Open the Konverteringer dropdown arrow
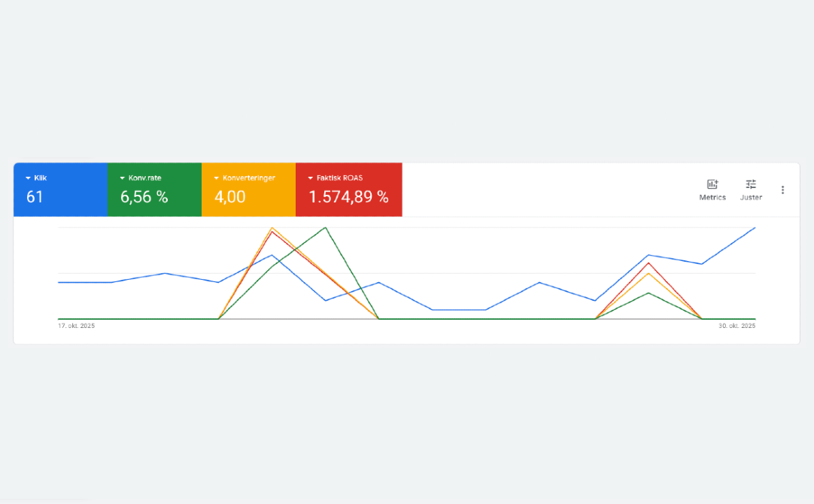814x504 pixels. pyautogui.click(x=216, y=178)
